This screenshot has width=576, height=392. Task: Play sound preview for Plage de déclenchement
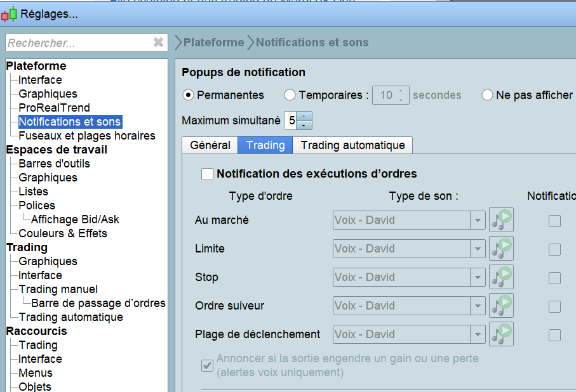tap(501, 334)
